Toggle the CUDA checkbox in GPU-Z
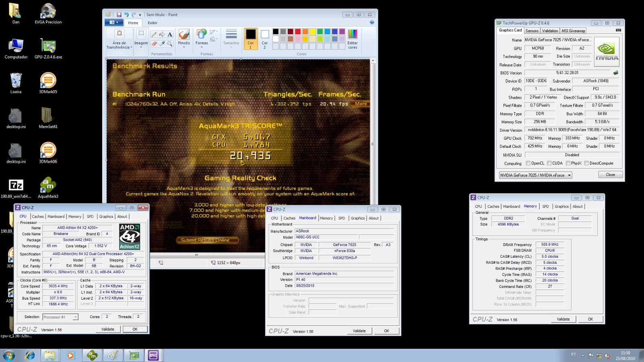Viewport: 644px width, 362px height. [x=549, y=163]
